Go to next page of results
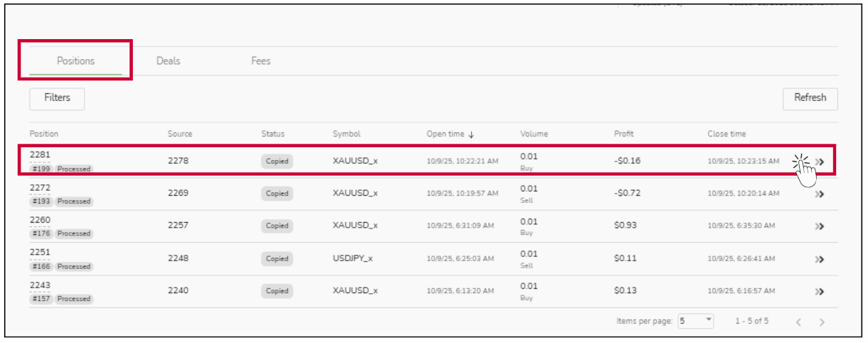The height and width of the screenshot is (343, 868). click(x=822, y=322)
